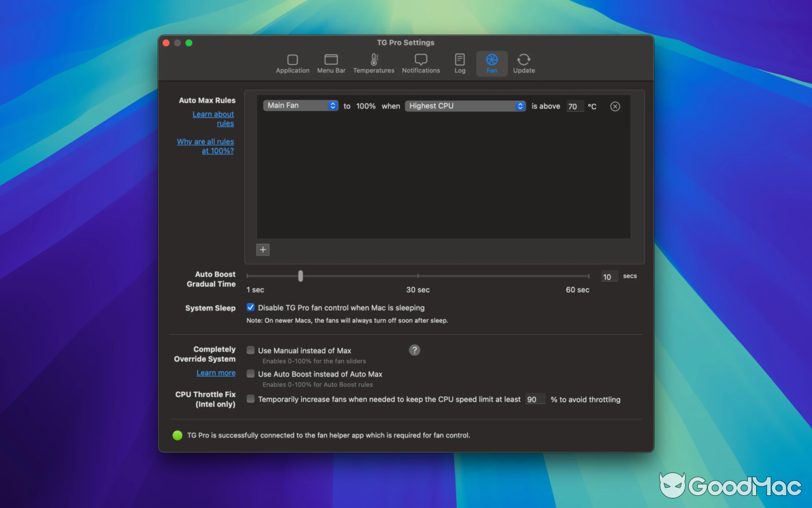Open the Application settings icon
The image size is (812, 508).
292,63
